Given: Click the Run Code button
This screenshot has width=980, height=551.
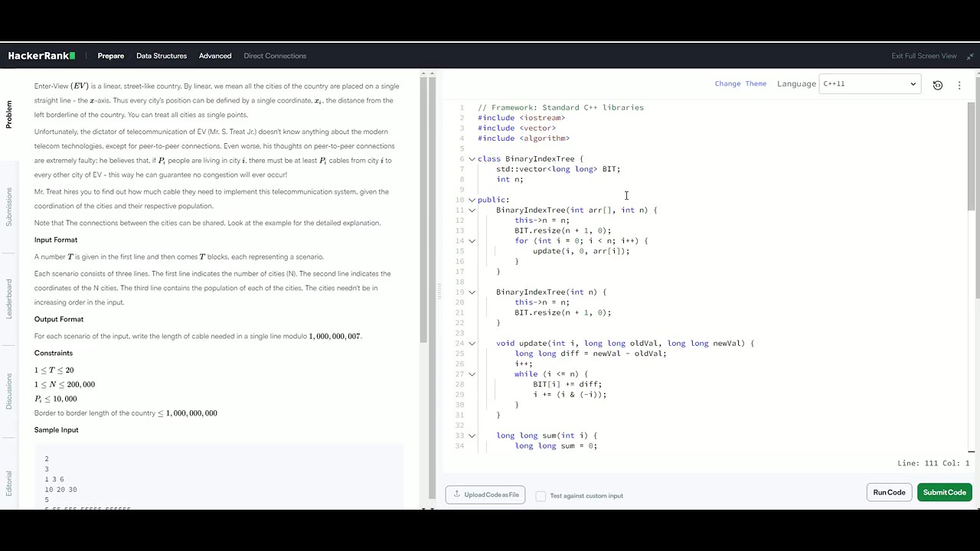Looking at the screenshot, I should [889, 493].
